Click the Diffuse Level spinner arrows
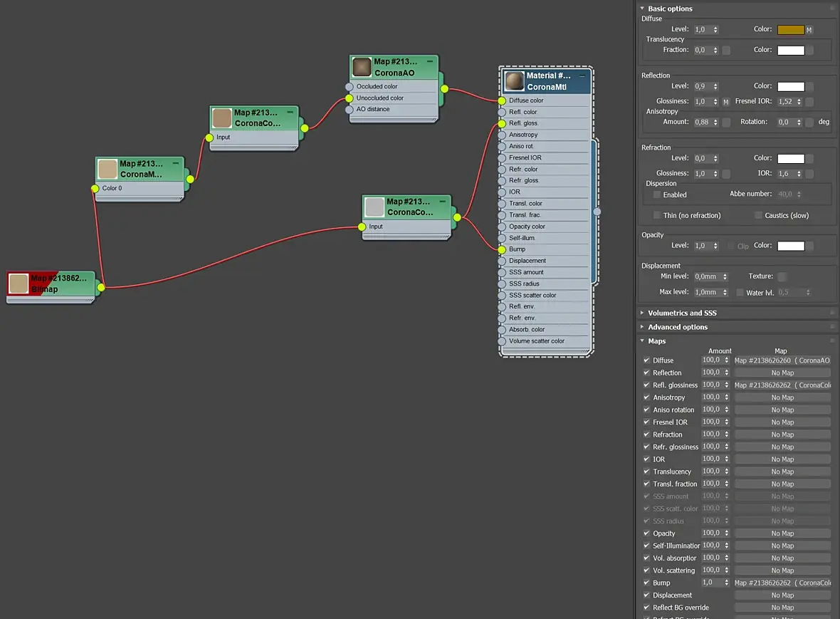The width and height of the screenshot is (840, 619). (715, 30)
